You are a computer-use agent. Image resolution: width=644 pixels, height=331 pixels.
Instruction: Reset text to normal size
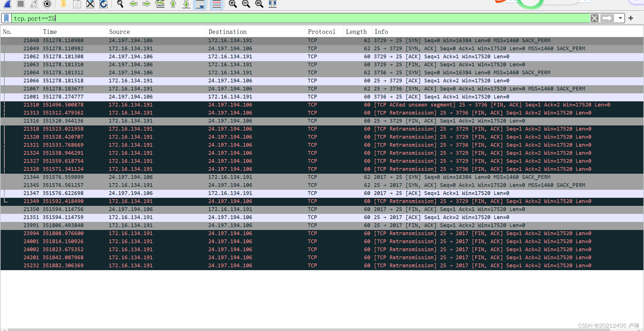[x=259, y=4]
